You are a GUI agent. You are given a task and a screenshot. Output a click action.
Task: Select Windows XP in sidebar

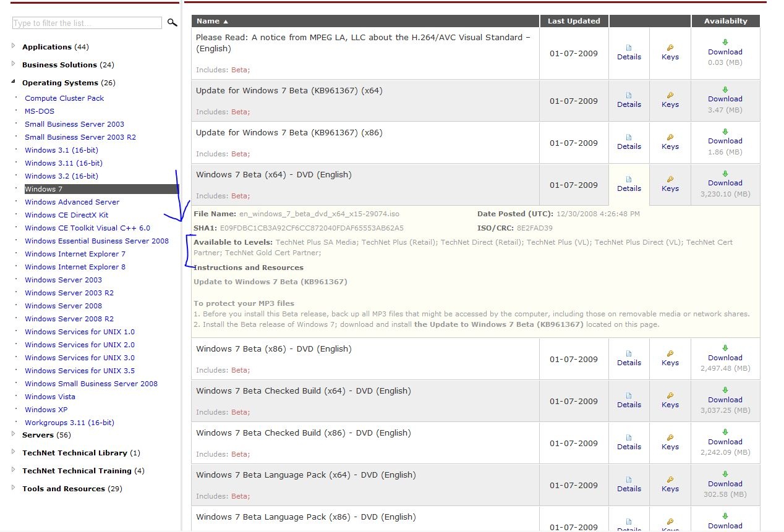[46, 410]
